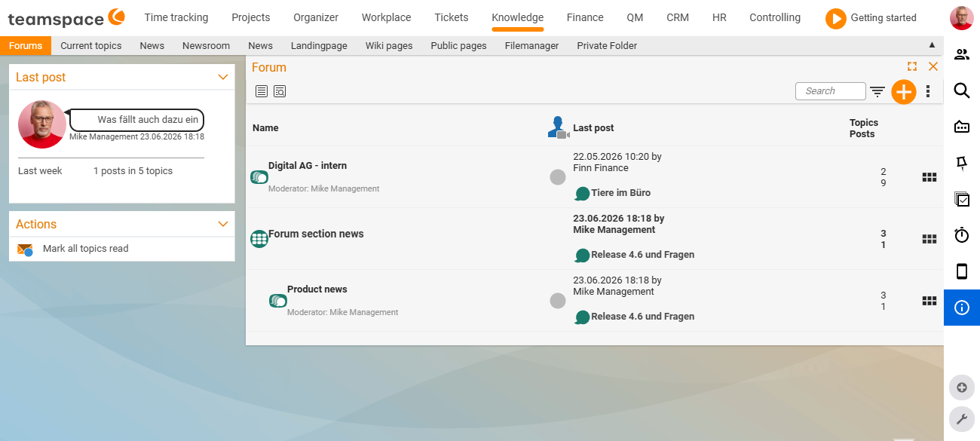Open the sidebar pin icon
The height and width of the screenshot is (441, 980).
(961, 163)
